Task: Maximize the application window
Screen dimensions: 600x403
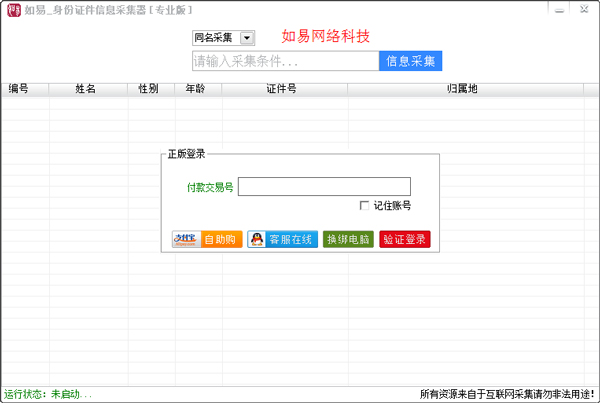Action: pos(557,9)
